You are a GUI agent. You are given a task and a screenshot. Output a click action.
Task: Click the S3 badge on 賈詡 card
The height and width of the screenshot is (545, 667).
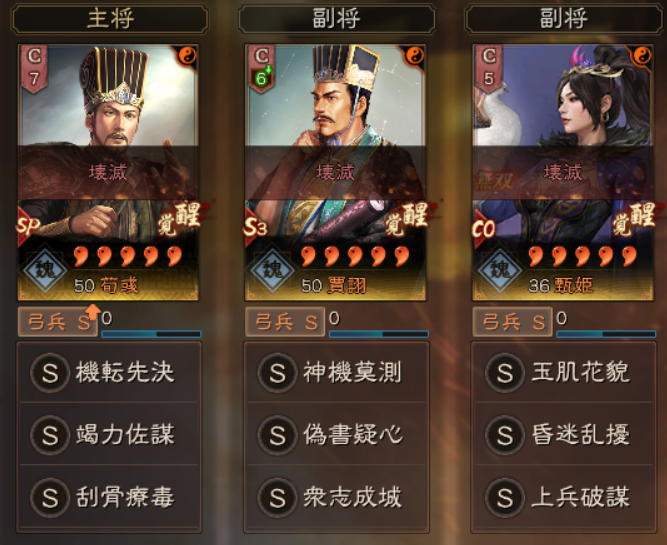click(255, 227)
